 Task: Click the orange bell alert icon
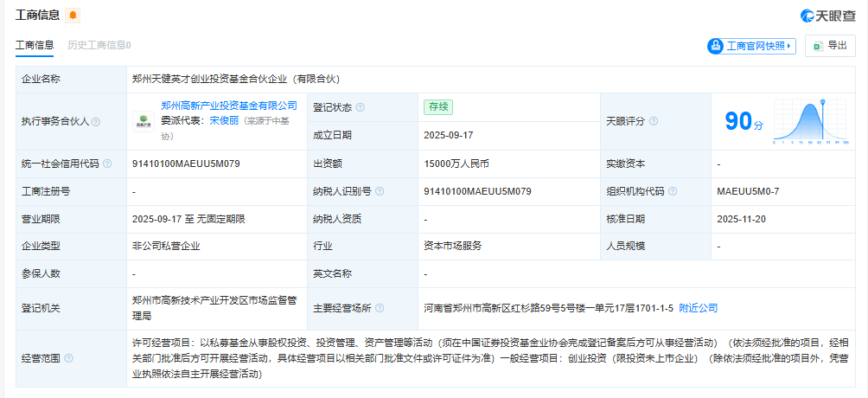pyautogui.click(x=73, y=16)
